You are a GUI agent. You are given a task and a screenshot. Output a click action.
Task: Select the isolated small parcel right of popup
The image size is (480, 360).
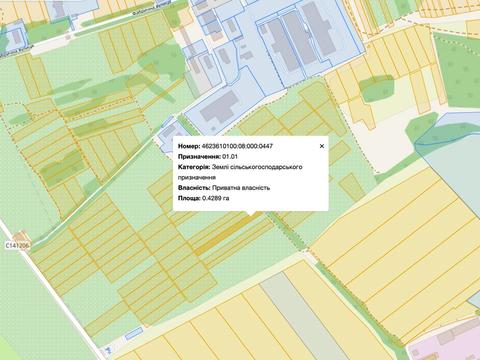pyautogui.click(x=352, y=187)
